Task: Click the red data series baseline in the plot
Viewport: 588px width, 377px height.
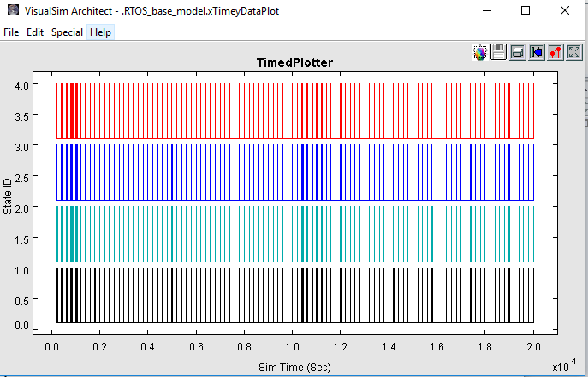Action: pyautogui.click(x=342, y=138)
